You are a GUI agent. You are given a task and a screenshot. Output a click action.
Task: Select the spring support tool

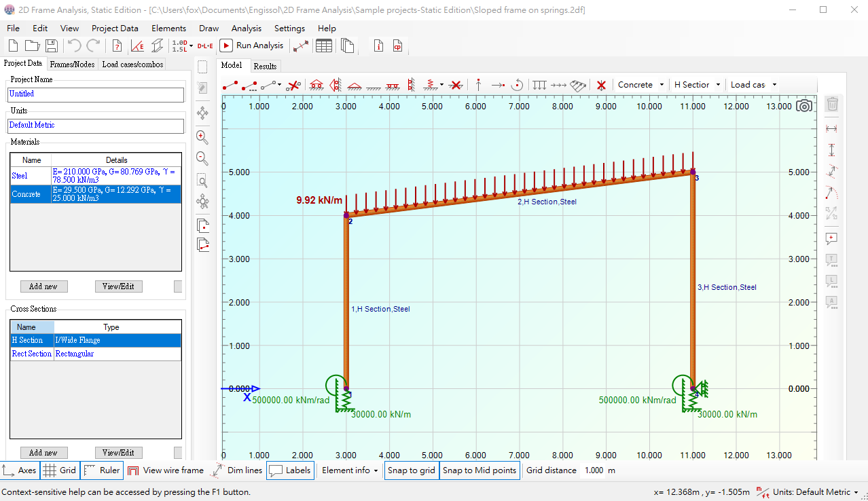[429, 85]
